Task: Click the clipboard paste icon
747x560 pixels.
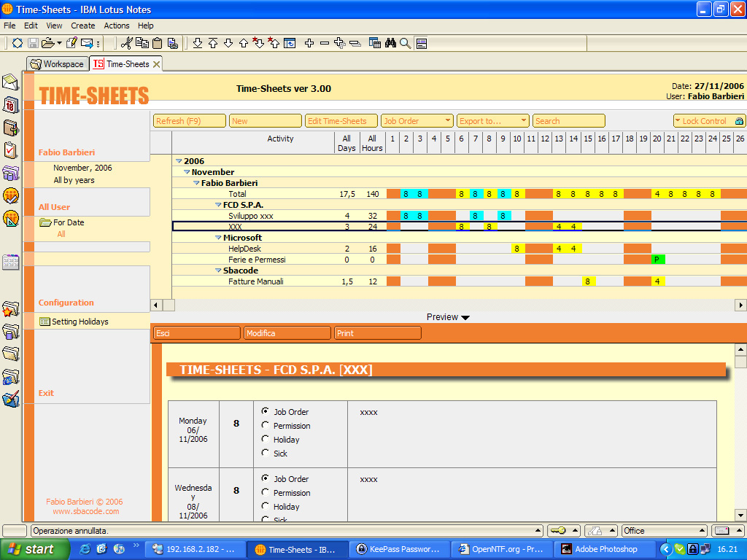Action: [158, 43]
